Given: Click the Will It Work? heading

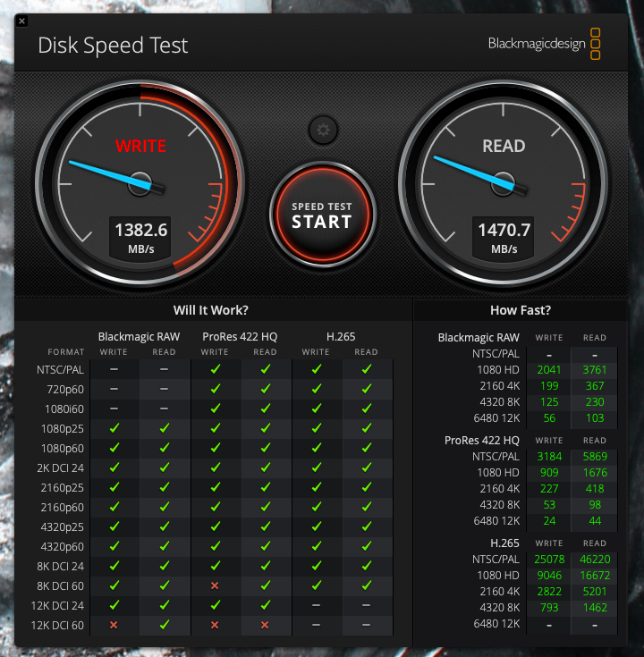Looking at the screenshot, I should tap(211, 310).
